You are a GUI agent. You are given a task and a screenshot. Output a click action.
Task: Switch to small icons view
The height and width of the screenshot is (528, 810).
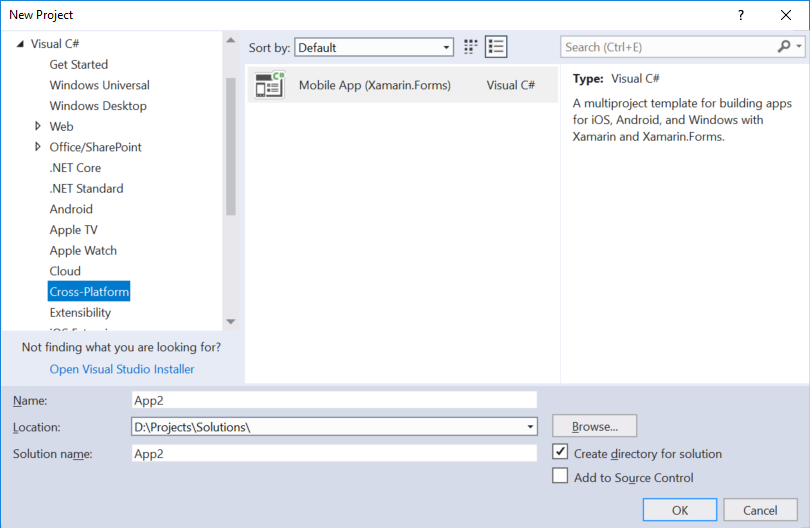click(x=470, y=47)
